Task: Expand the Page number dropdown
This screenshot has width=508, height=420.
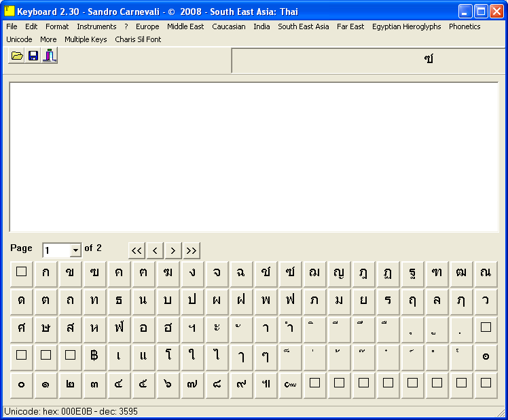Action: pos(75,250)
